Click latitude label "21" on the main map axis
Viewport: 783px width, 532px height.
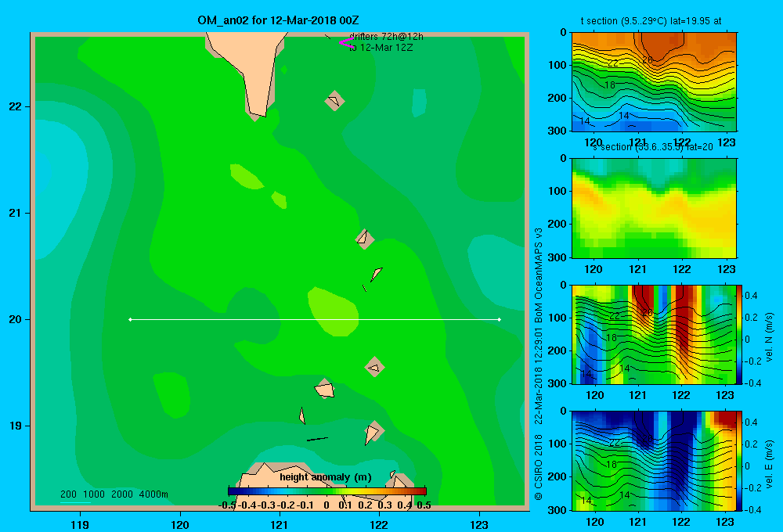tap(16, 213)
